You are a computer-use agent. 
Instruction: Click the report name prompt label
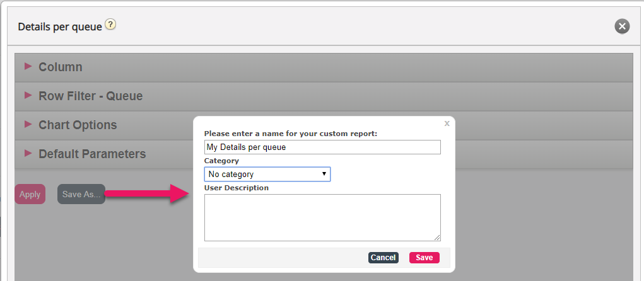tap(291, 134)
